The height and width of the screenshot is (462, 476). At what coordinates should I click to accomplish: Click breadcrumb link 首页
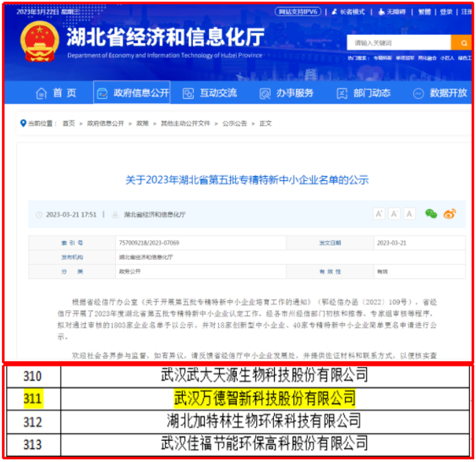click(69, 123)
